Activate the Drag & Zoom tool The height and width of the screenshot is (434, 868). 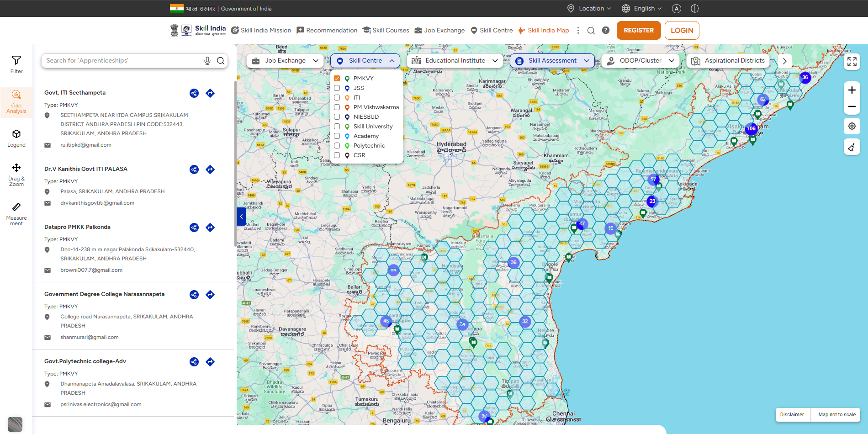coord(16,175)
